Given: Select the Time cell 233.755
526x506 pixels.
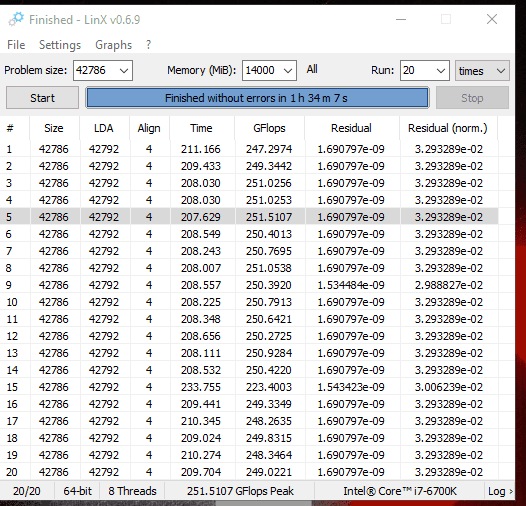Looking at the screenshot, I should pyautogui.click(x=201, y=387).
